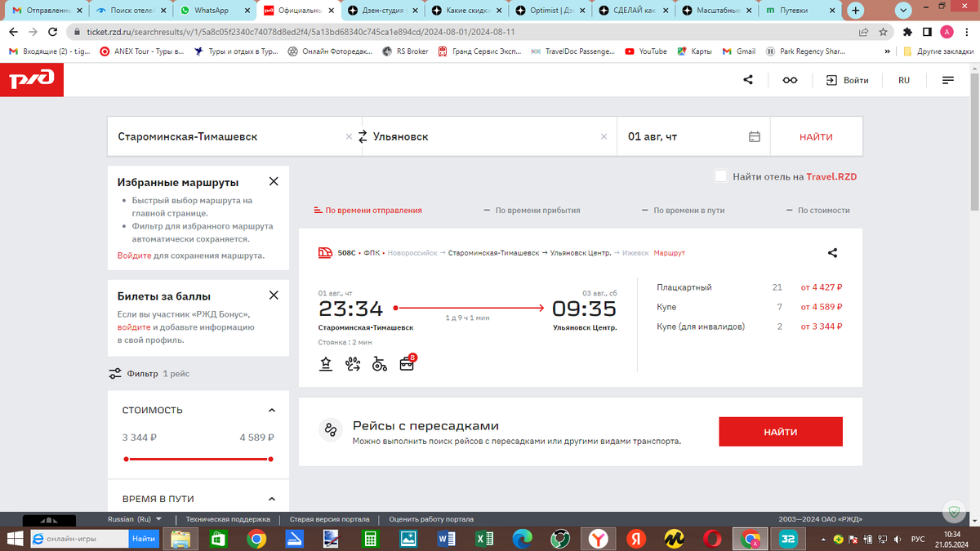Open Word from the Windows taskbar
Image resolution: width=980 pixels, height=551 pixels.
click(446, 539)
